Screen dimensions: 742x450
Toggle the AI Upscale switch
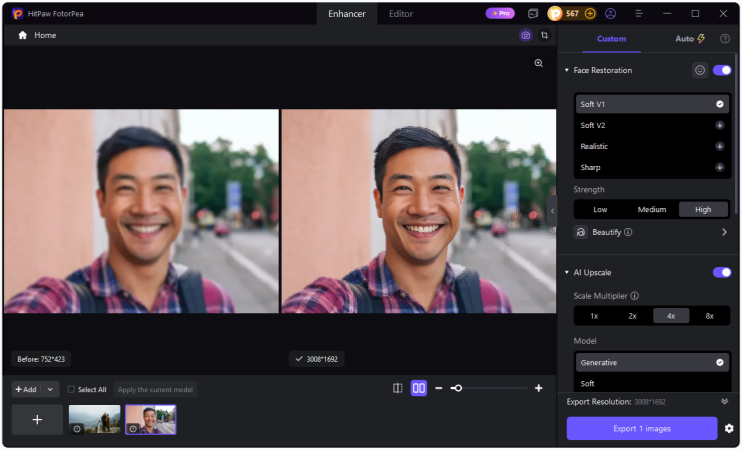coord(722,272)
